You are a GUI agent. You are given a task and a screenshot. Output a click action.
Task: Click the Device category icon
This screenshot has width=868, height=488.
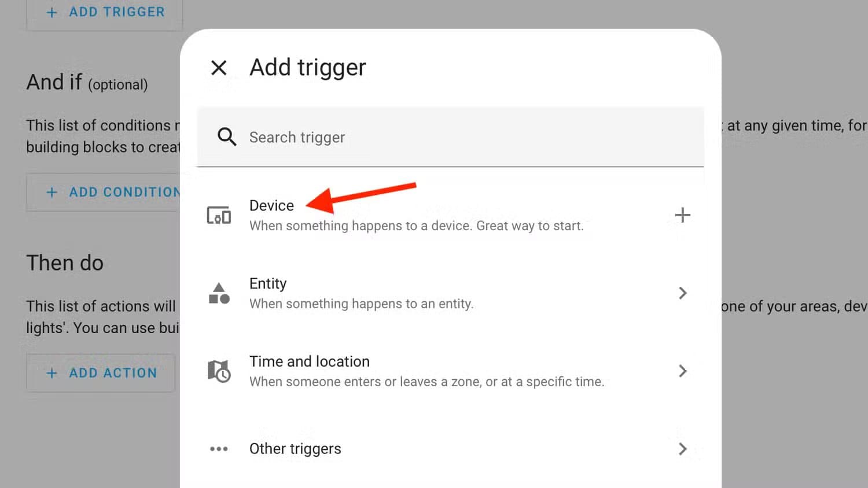[x=219, y=215]
